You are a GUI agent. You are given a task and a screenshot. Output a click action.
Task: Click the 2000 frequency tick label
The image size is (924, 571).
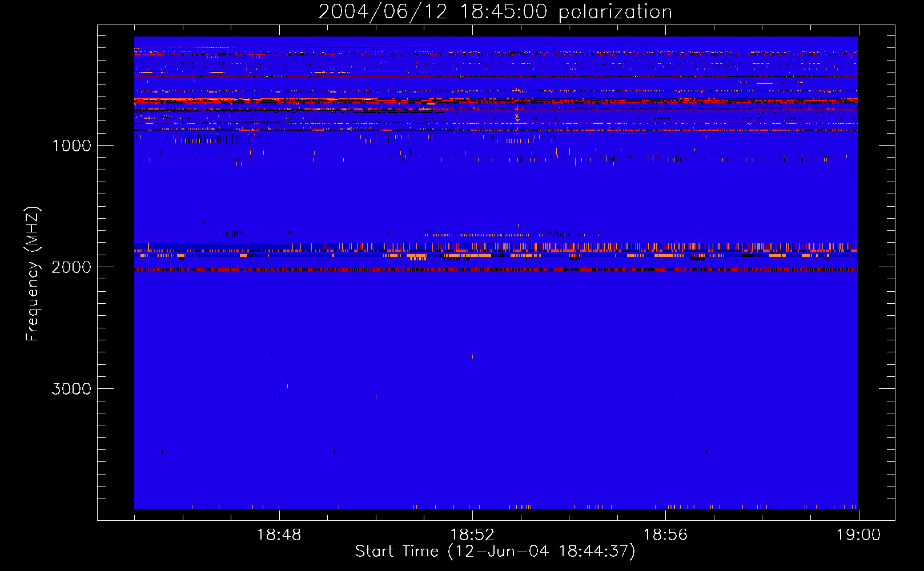[71, 267]
